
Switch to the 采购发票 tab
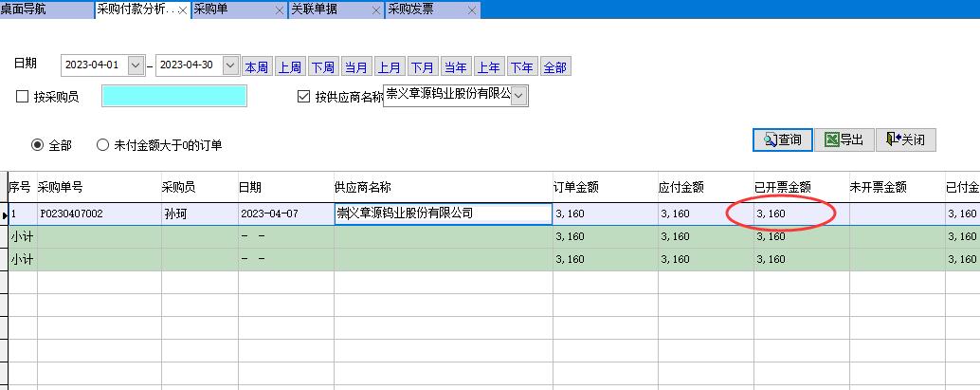[413, 10]
